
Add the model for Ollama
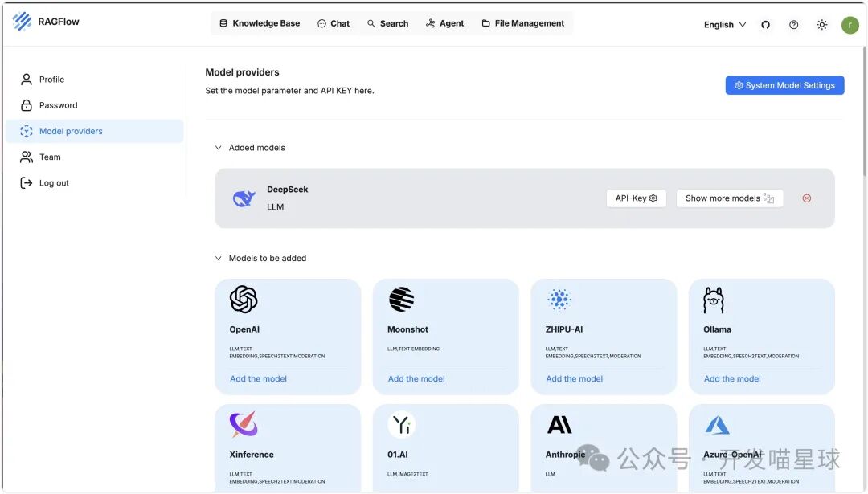pos(732,379)
